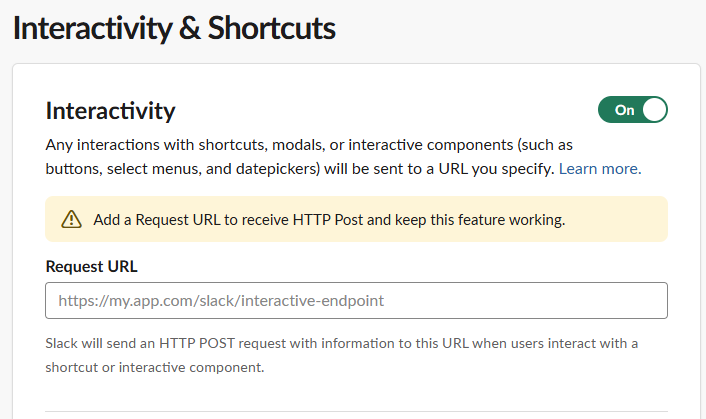Focus the Request URL input field

click(x=356, y=301)
